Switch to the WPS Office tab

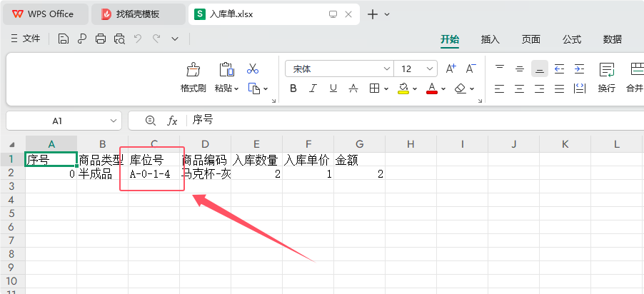(45, 14)
